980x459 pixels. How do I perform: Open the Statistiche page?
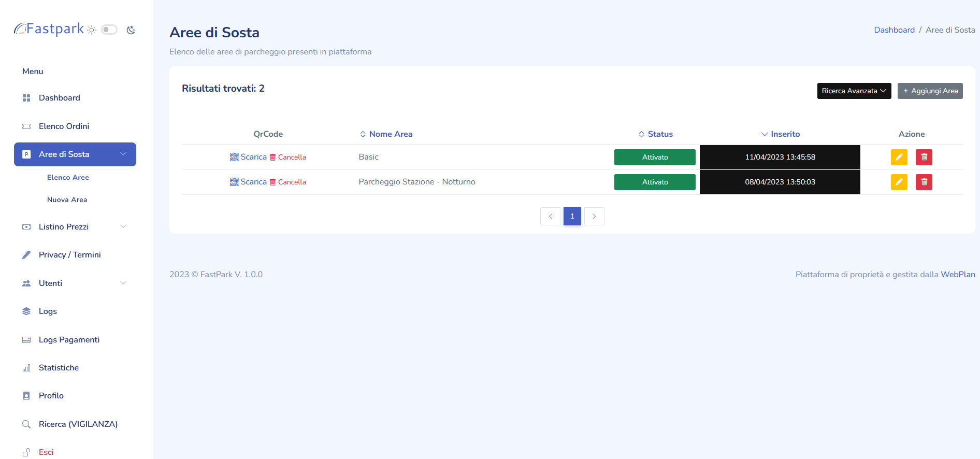click(75, 368)
